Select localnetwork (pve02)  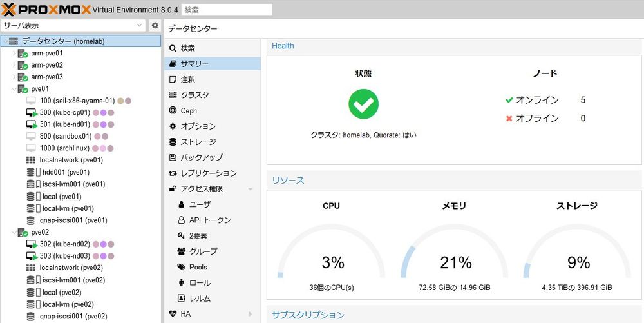[71, 268]
